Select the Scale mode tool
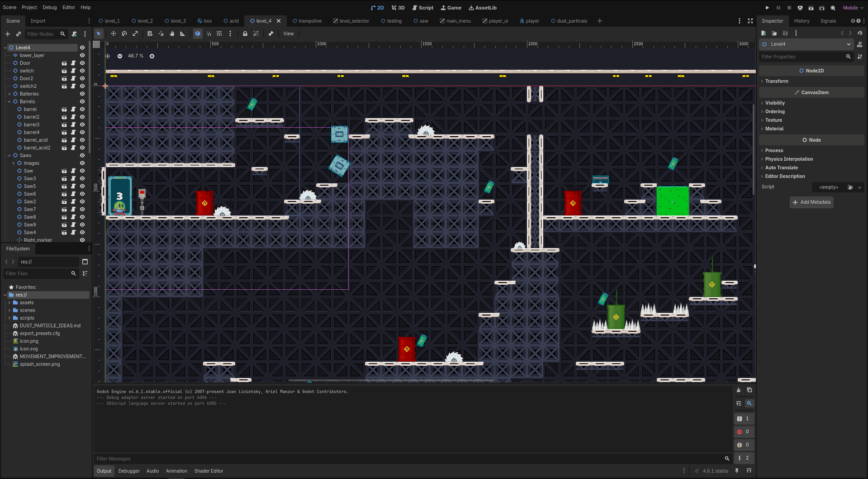 [135, 34]
